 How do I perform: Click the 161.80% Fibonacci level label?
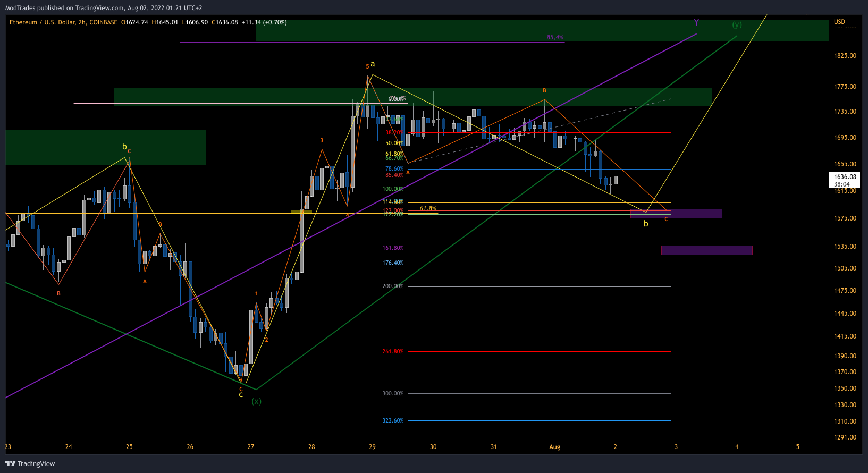[393, 248]
